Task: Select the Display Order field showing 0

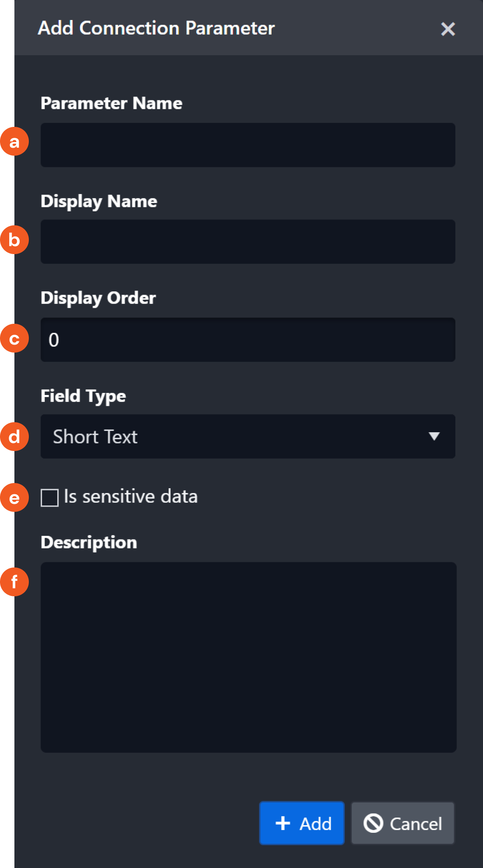Action: [x=248, y=340]
